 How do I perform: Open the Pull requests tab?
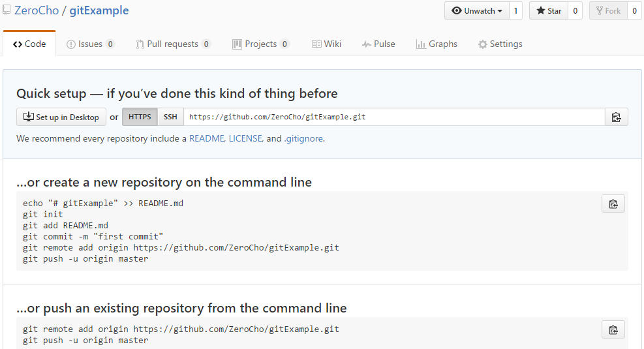point(173,44)
